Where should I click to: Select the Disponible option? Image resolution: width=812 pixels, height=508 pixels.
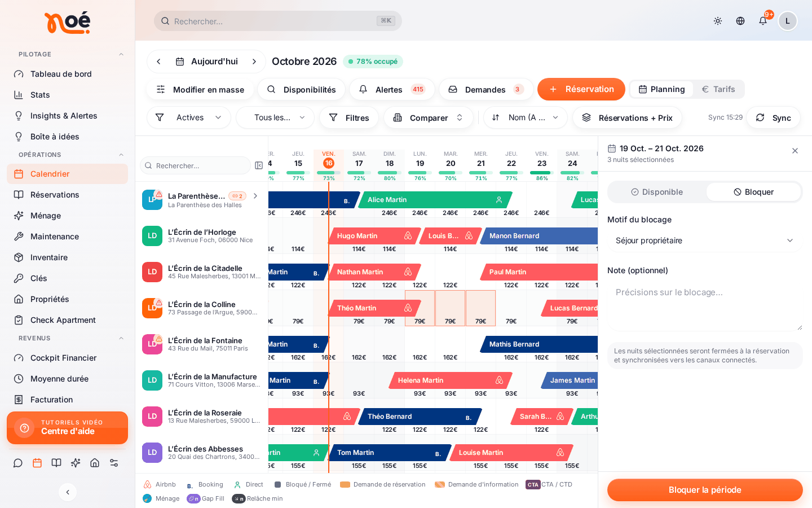point(657,192)
